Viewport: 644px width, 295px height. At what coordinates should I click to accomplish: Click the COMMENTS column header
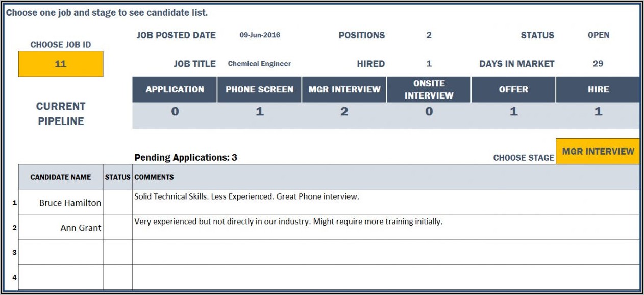click(x=154, y=177)
